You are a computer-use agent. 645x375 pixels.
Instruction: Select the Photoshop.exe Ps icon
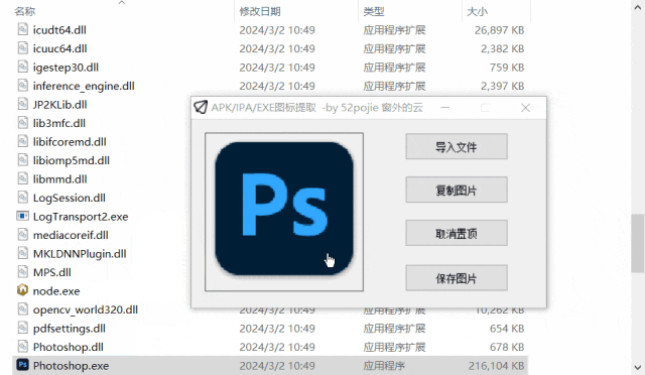coord(23,365)
